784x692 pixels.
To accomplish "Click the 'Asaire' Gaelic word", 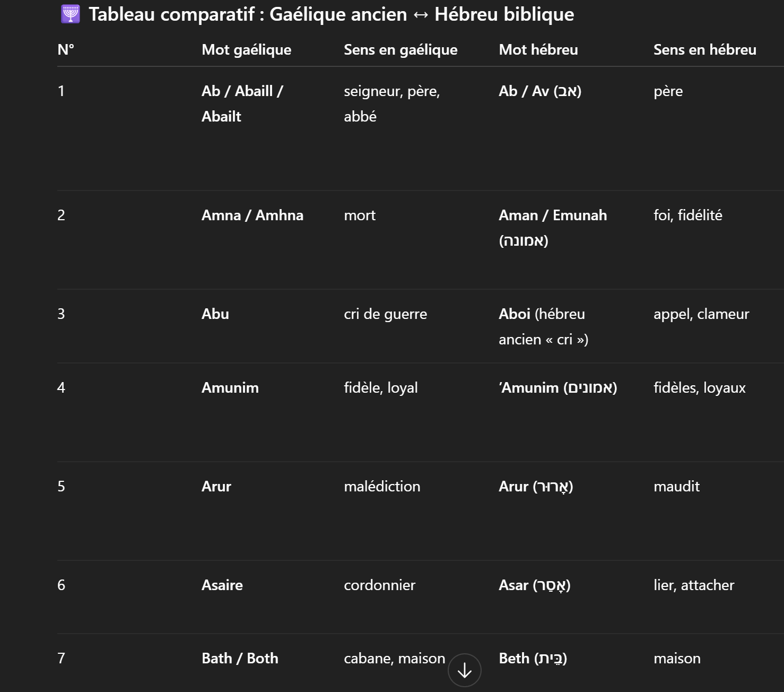I will click(x=222, y=585).
